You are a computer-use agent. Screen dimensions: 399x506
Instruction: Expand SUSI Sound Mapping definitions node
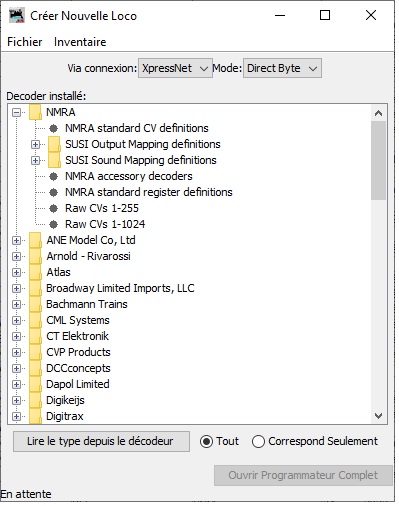(x=35, y=160)
